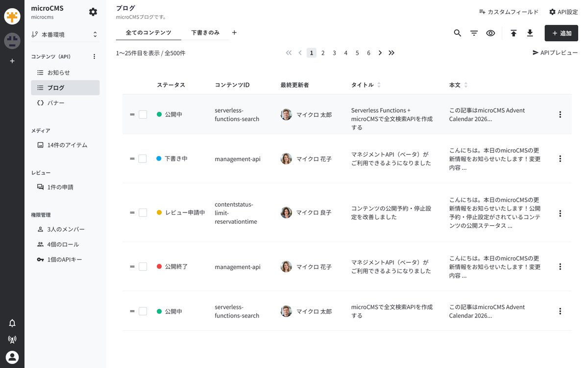Screen dimensions: 588x368
Task: Jump to the first page double arrow
Action: point(288,53)
